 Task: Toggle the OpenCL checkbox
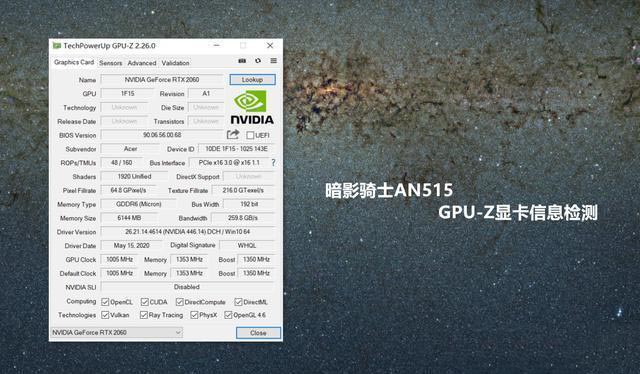pyautogui.click(x=105, y=302)
